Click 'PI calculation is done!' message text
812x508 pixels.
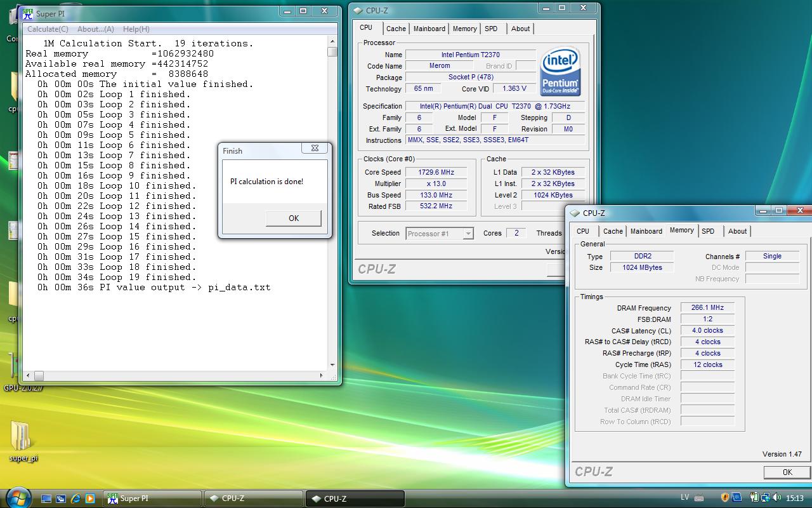(266, 182)
